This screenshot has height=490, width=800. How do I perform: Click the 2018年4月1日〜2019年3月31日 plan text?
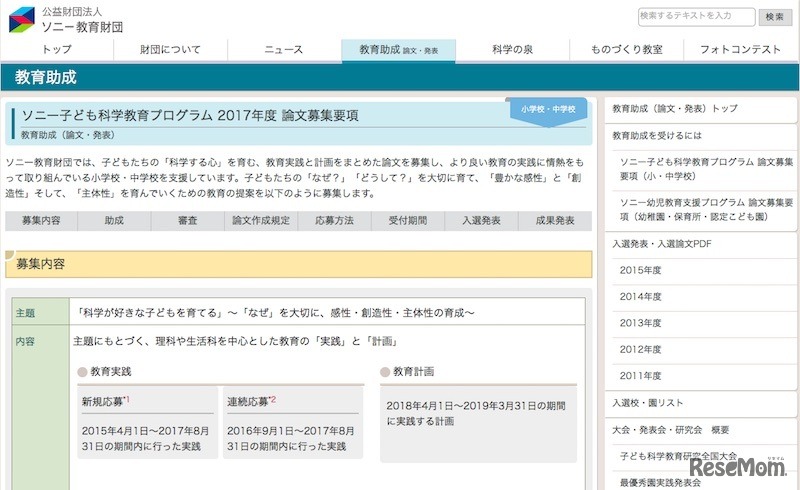476,413
